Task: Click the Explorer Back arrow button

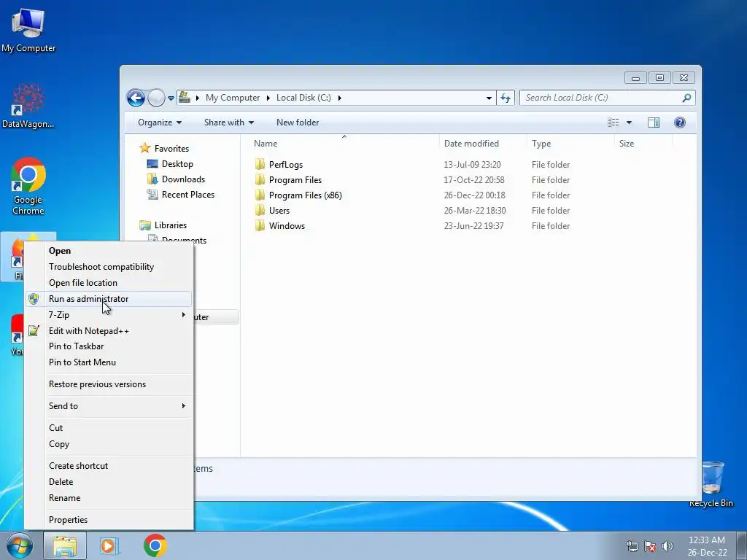Action: point(136,98)
